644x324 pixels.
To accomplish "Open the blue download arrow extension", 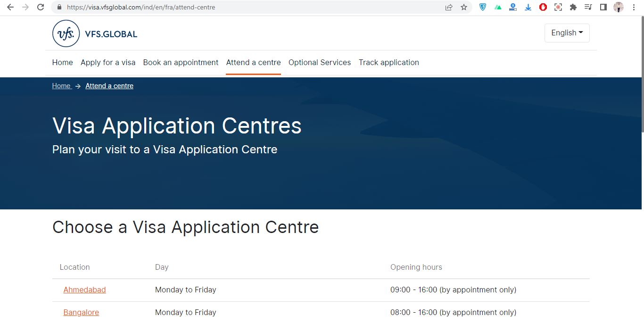I will point(528,7).
